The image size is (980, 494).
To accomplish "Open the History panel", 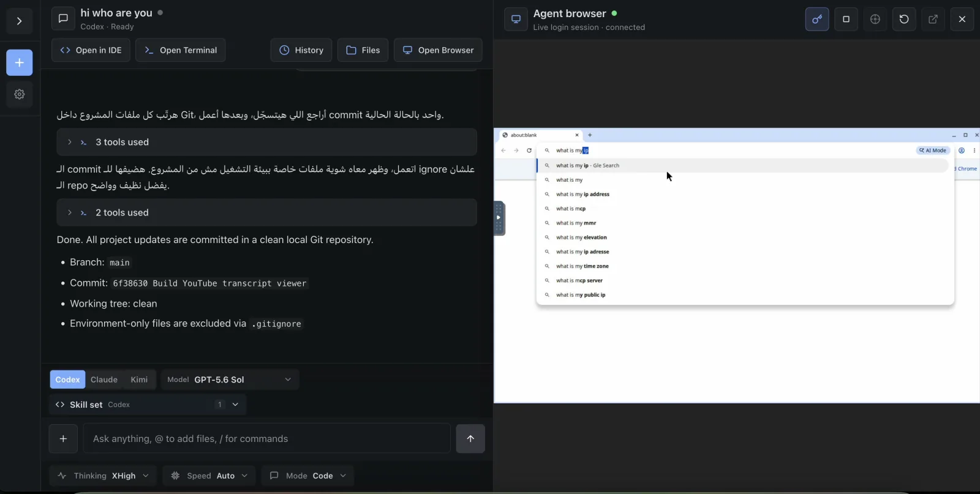I will pos(301,50).
